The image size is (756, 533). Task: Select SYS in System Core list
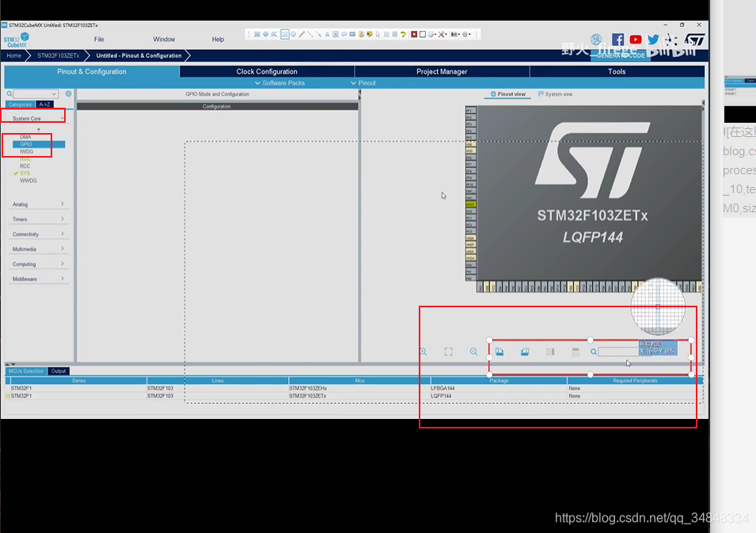pos(25,173)
